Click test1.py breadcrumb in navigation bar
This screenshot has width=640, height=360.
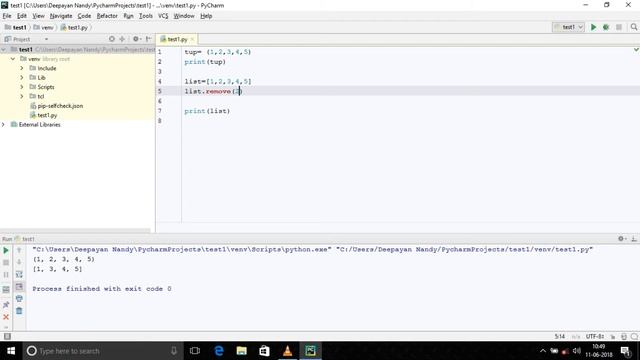pyautogui.click(x=74, y=27)
